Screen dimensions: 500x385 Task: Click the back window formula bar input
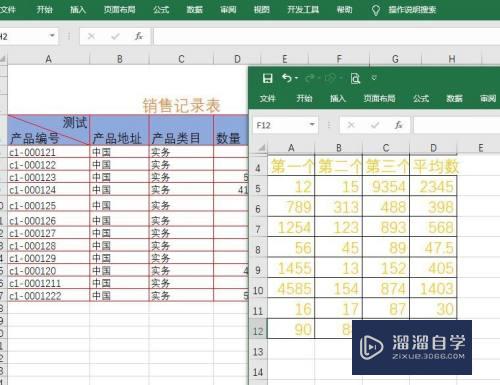click(x=327, y=36)
